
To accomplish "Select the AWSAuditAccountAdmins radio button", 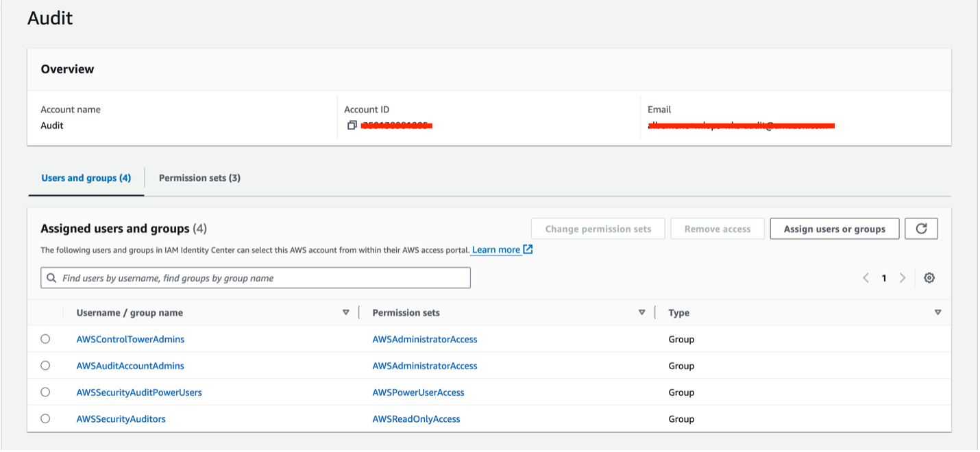I will [x=45, y=366].
